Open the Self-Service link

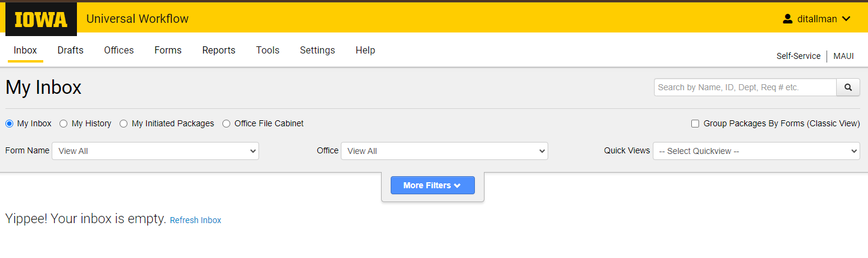tap(798, 56)
